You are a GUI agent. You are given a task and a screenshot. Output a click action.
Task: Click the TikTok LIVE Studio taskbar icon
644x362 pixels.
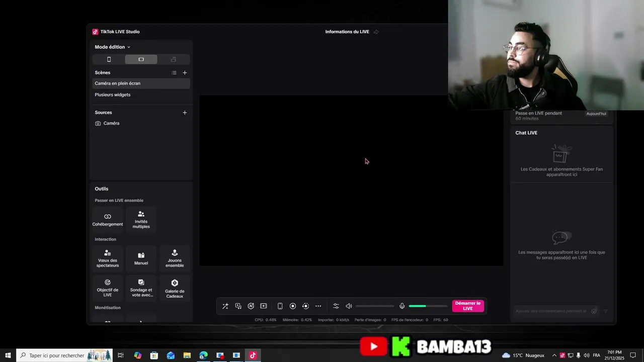pyautogui.click(x=253, y=355)
